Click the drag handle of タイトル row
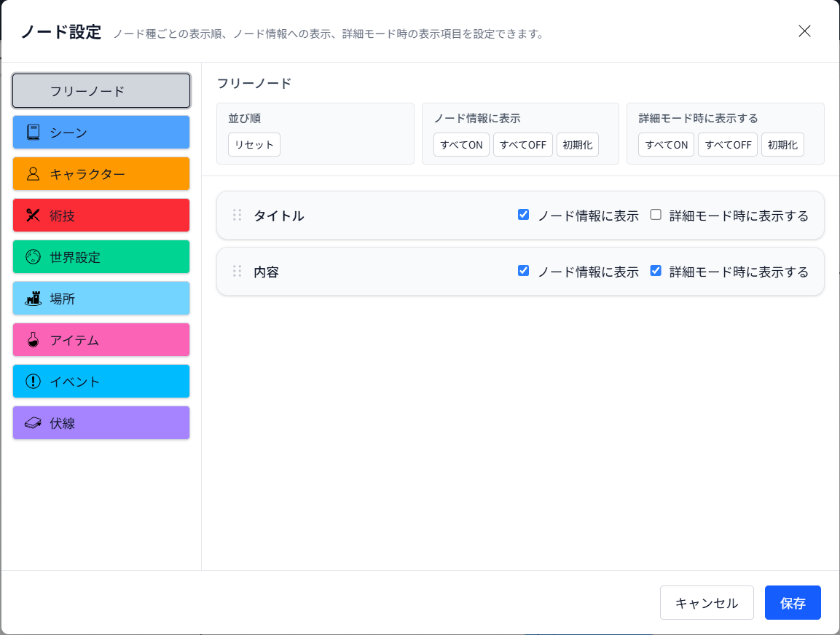The height and width of the screenshot is (635, 840). tap(237, 216)
